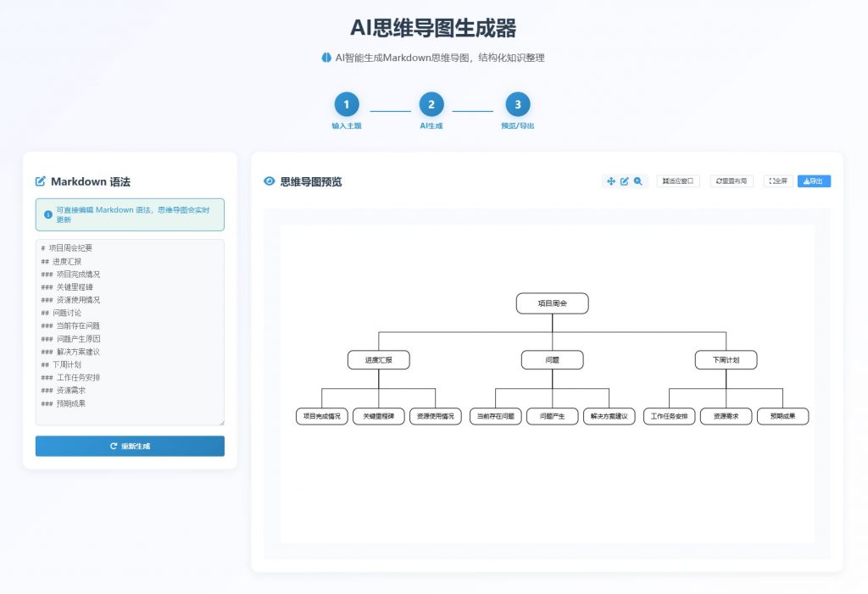Click the edit pencil icon in preview toolbar

(625, 181)
